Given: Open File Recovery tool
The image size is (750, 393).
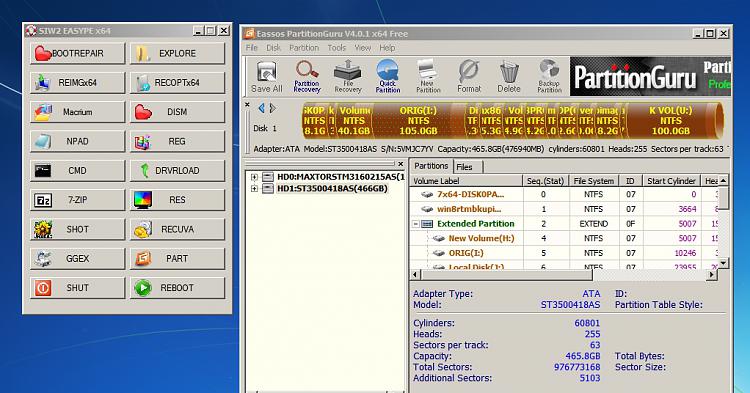Looking at the screenshot, I should pyautogui.click(x=348, y=76).
